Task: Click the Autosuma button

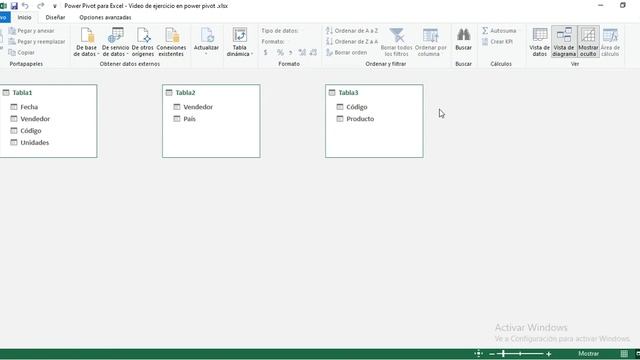Action: (499, 31)
